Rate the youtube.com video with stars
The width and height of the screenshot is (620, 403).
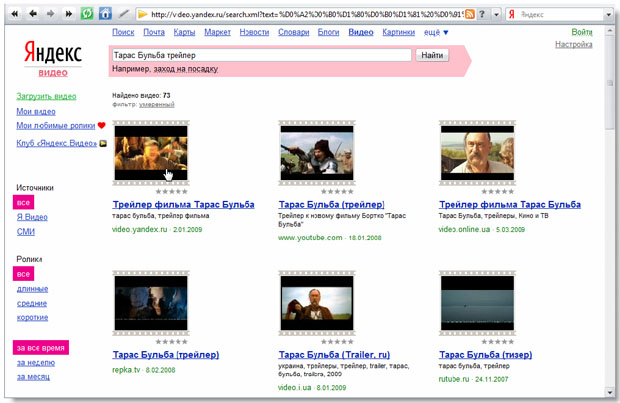[x=337, y=191]
